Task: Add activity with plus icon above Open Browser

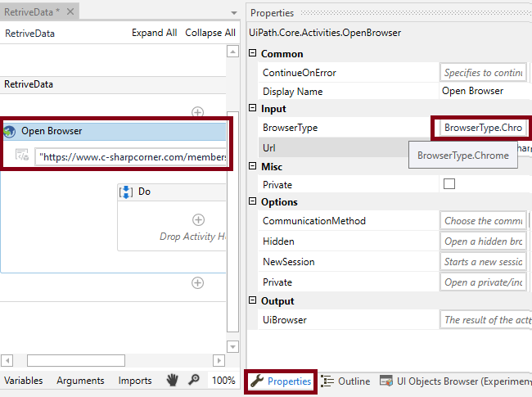Action: click(x=198, y=112)
